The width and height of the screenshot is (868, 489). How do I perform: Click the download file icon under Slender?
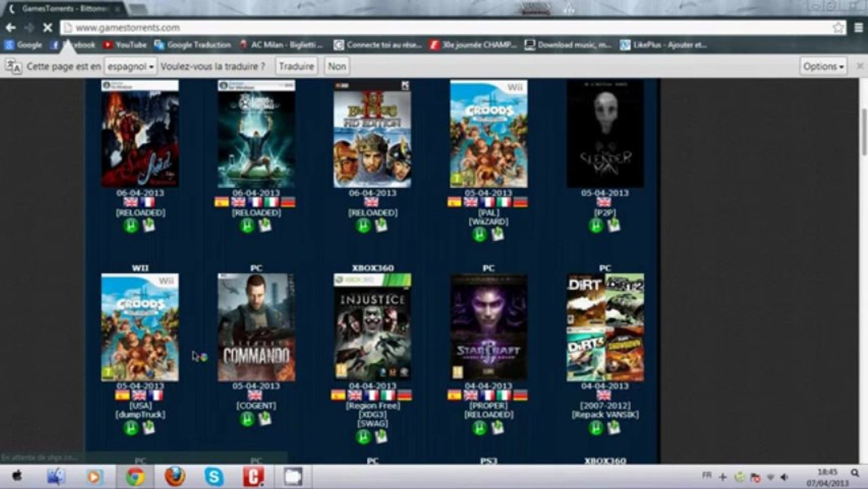pyautogui.click(x=614, y=225)
